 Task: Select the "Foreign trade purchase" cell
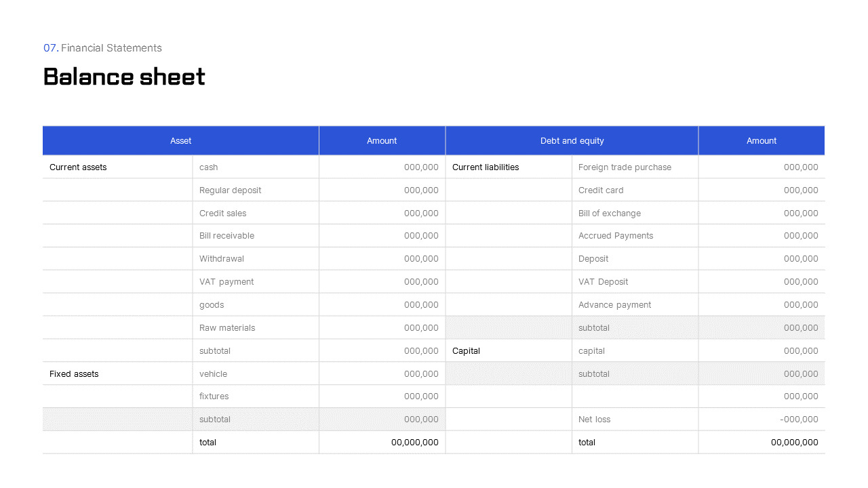[635, 167]
